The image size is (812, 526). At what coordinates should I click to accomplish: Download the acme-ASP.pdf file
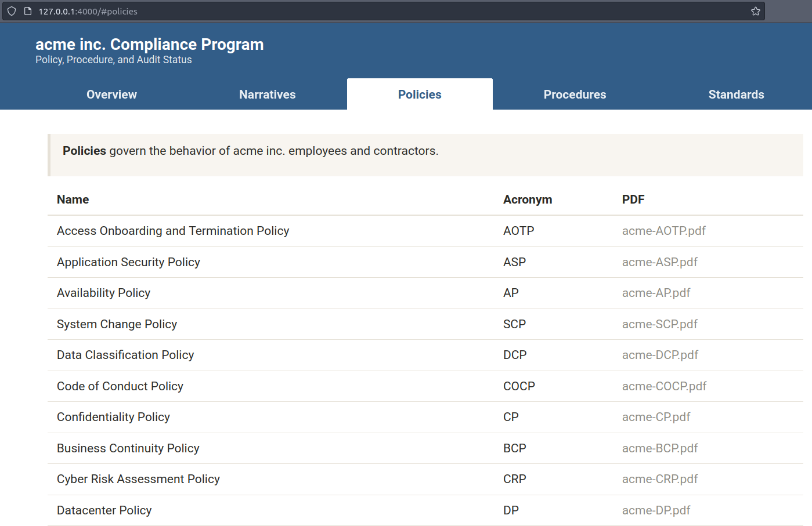[659, 262]
